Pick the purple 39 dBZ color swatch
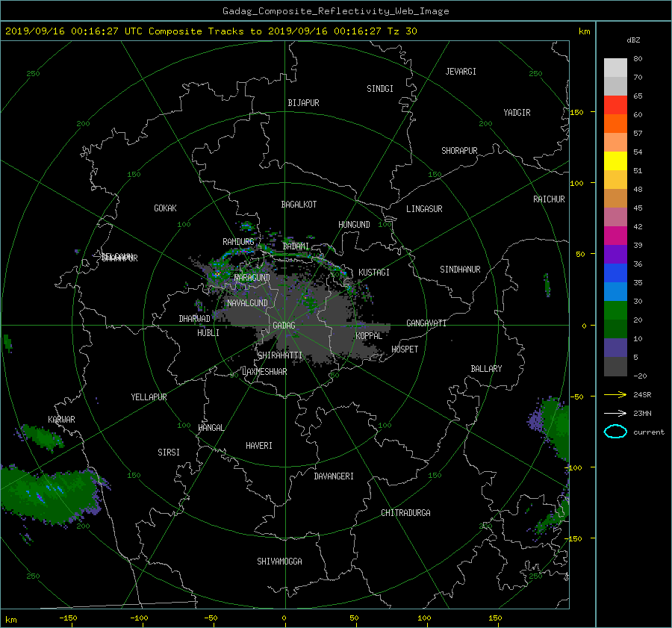The height and width of the screenshot is (628, 672). coord(615,254)
